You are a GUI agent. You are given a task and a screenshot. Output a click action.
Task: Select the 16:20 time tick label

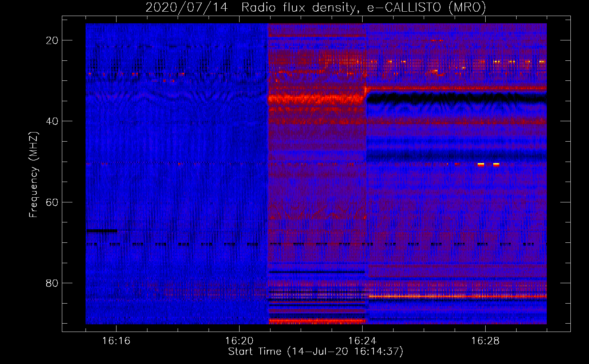(x=239, y=341)
